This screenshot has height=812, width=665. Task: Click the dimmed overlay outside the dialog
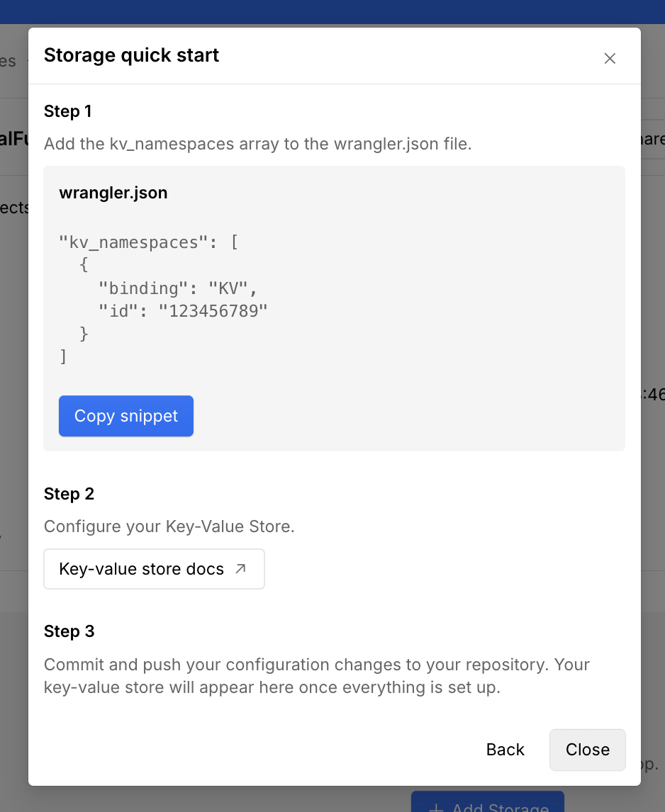[13, 425]
